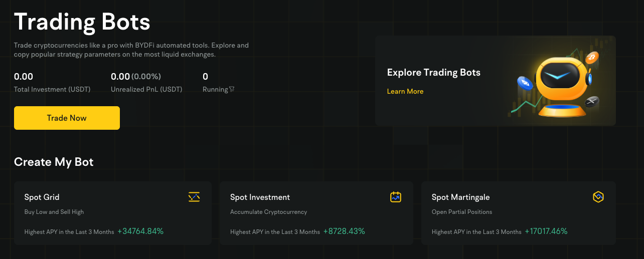Click the Explore Trading Bots banner heading
The height and width of the screenshot is (259, 644).
tap(434, 72)
